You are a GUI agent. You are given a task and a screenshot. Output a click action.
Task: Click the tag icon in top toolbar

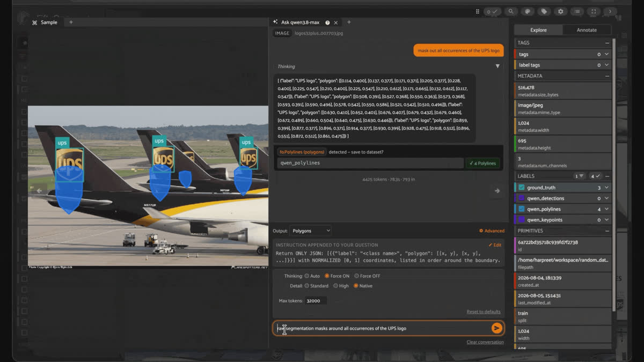pos(544,11)
